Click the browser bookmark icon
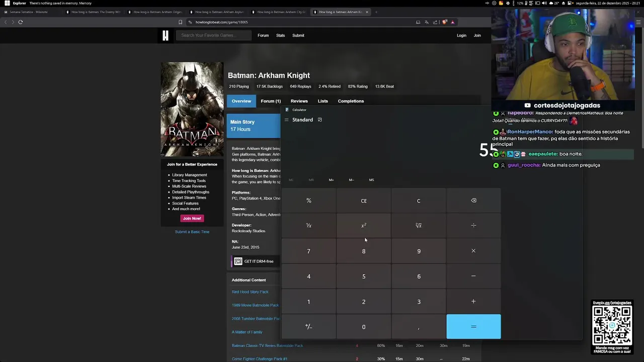Screen dimensions: 644x362 [180, 22]
